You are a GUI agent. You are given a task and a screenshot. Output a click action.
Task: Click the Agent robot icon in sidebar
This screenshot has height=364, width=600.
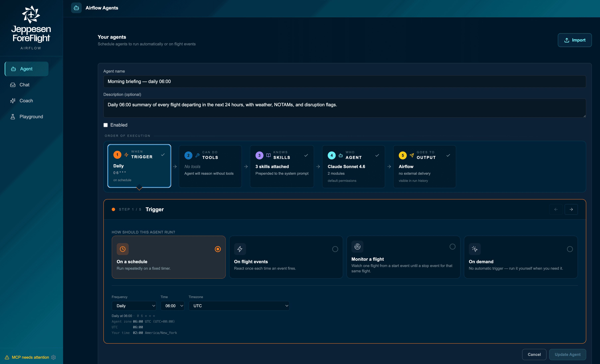click(x=13, y=69)
